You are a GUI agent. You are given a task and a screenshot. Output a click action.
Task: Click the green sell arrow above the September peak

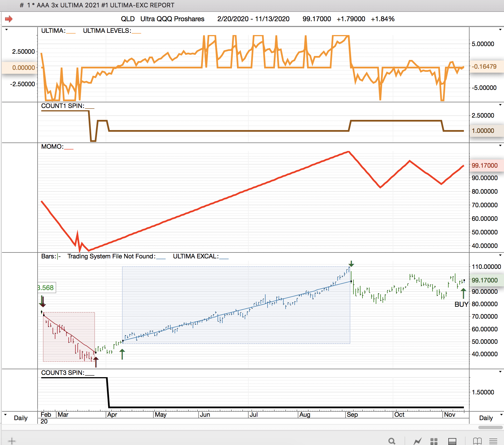(x=351, y=263)
